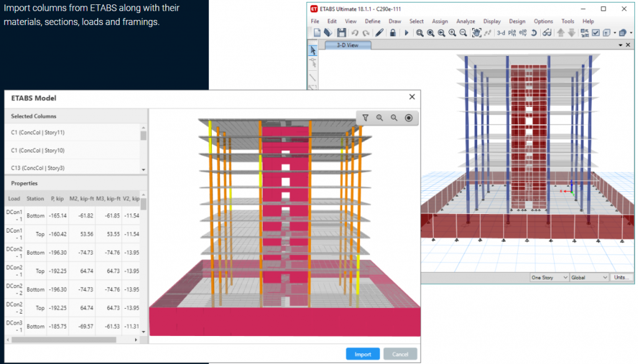The height and width of the screenshot is (364, 638).
Task: Select the 3-D View tab
Action: pos(348,45)
